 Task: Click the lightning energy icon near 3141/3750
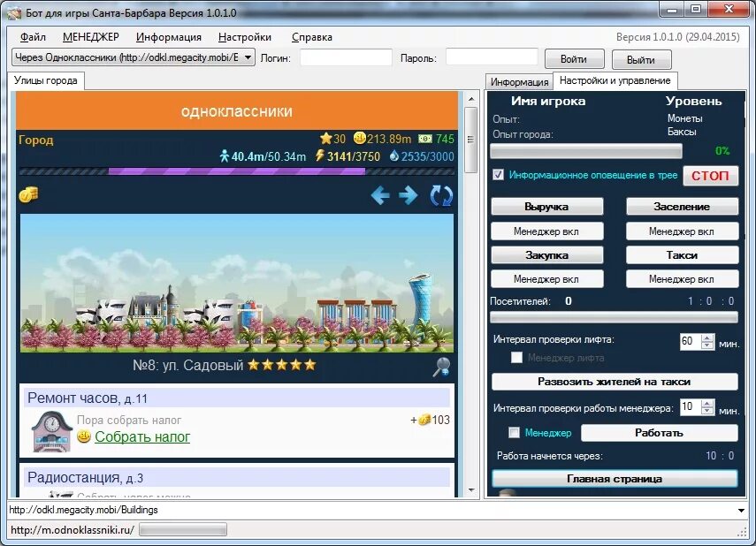[320, 155]
